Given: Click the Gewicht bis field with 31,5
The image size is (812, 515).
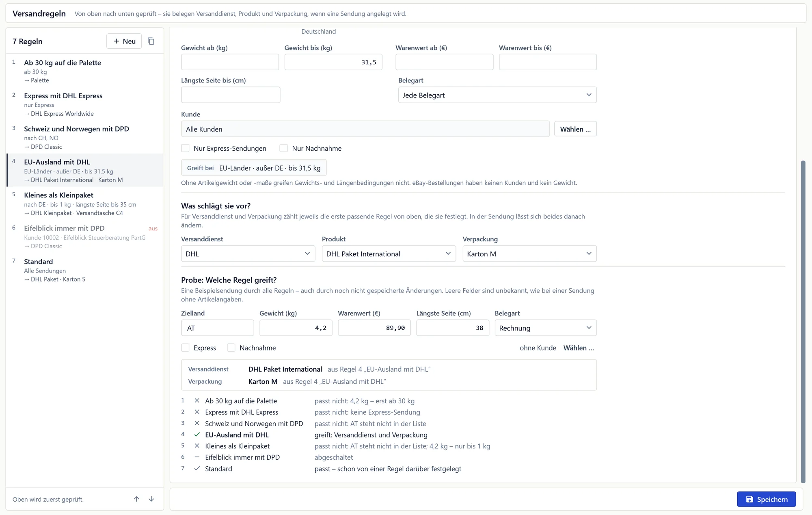Looking at the screenshot, I should click(x=333, y=62).
